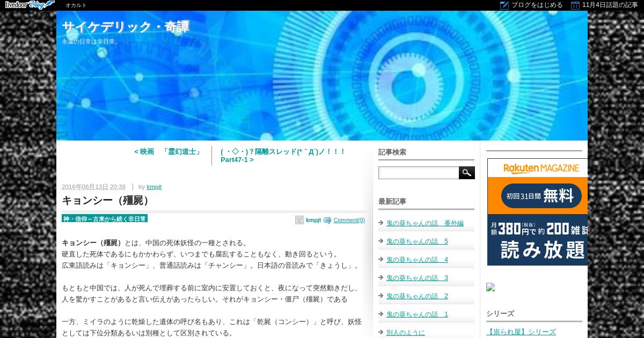644x338 pixels.
Task: Click arrow icon beside 鬼の葵ちゃんの話 5
Action: (380, 241)
